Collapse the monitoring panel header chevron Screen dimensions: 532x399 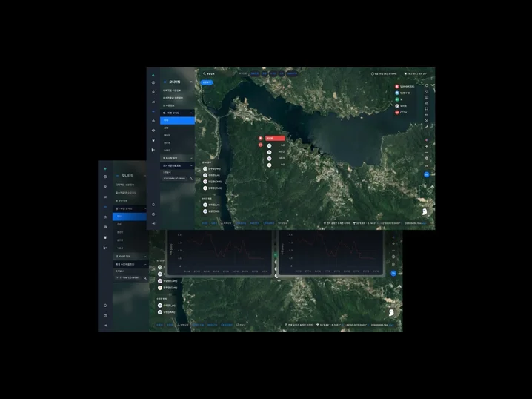point(190,81)
